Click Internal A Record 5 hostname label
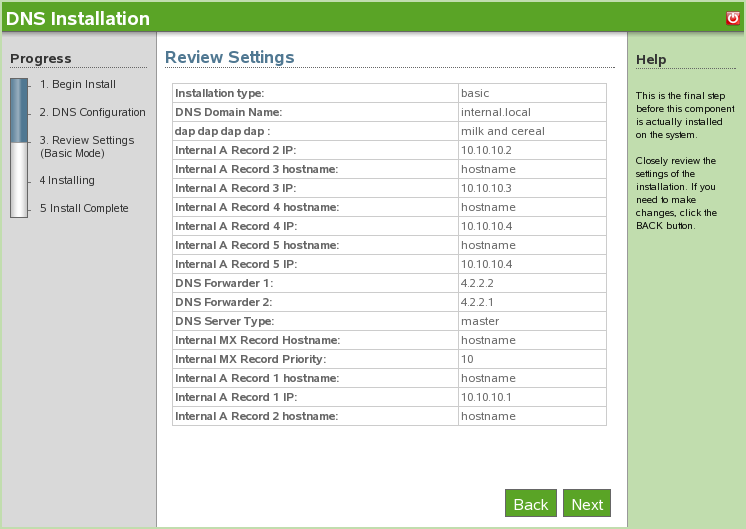Viewport: 746px width, 529px height. click(x=257, y=245)
